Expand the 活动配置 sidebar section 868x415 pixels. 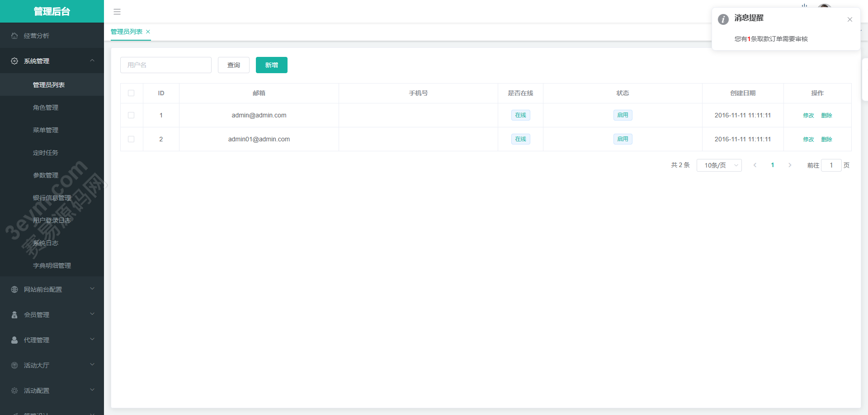52,391
